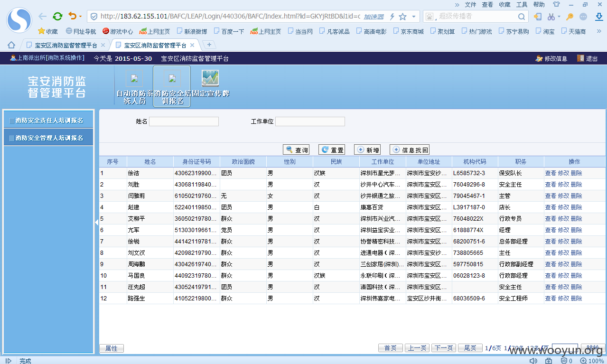Click the golden key password icon
The image size is (607, 364).
coord(570,17)
